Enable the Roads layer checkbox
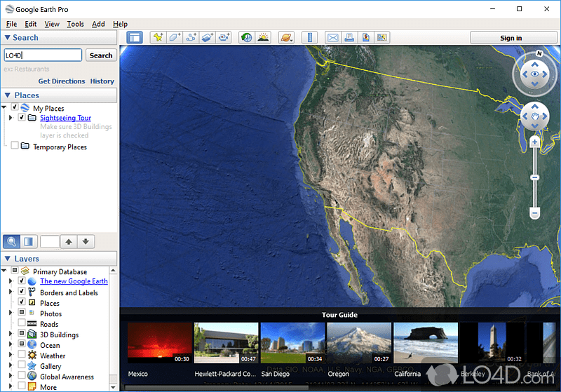 [x=22, y=323]
